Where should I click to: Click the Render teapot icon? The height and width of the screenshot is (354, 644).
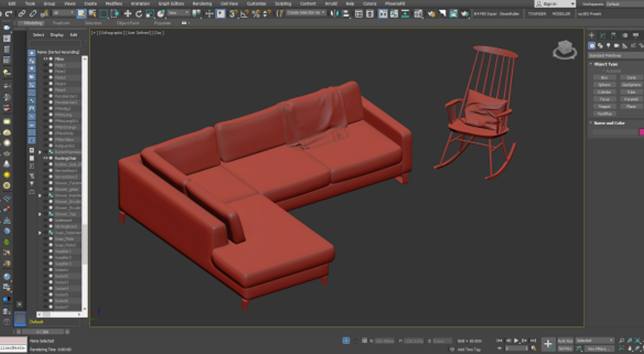point(464,14)
